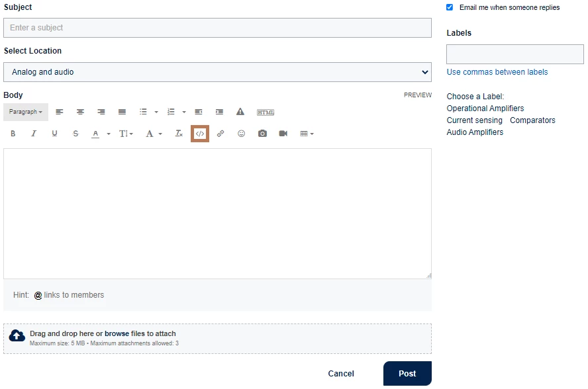This screenshot has height=389, width=588.
Task: Open the Paragraph format dropdown
Action: point(26,112)
